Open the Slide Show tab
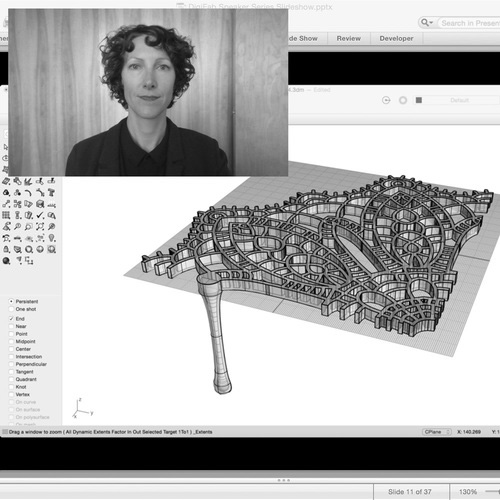The width and height of the screenshot is (500, 500). pos(303,38)
